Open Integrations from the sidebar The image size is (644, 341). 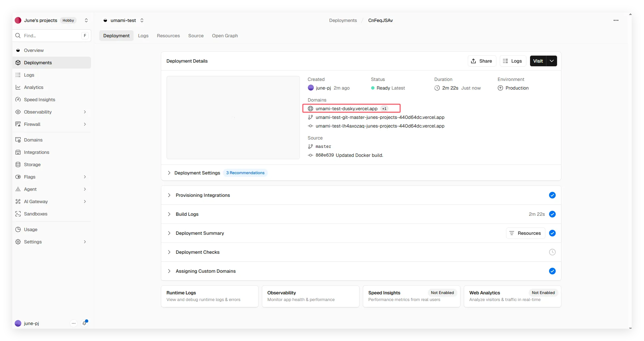(x=36, y=152)
